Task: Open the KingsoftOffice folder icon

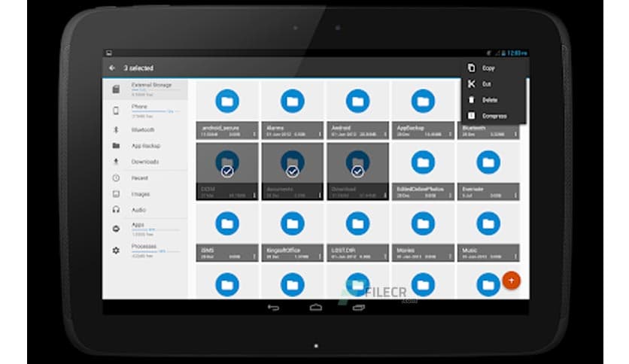Action: 293,223
